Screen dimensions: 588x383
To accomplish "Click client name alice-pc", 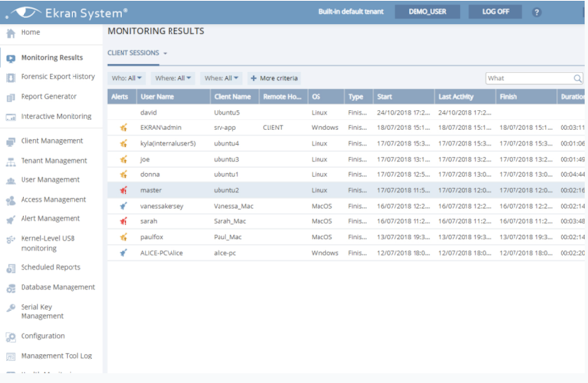I will (224, 253).
